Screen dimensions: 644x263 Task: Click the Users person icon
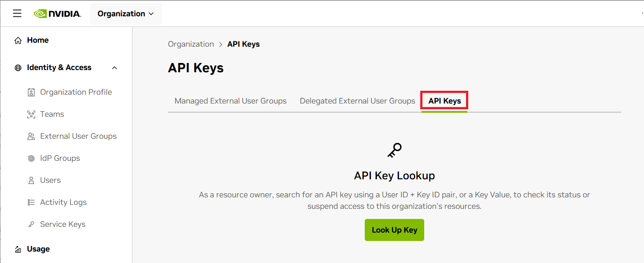[x=31, y=181]
